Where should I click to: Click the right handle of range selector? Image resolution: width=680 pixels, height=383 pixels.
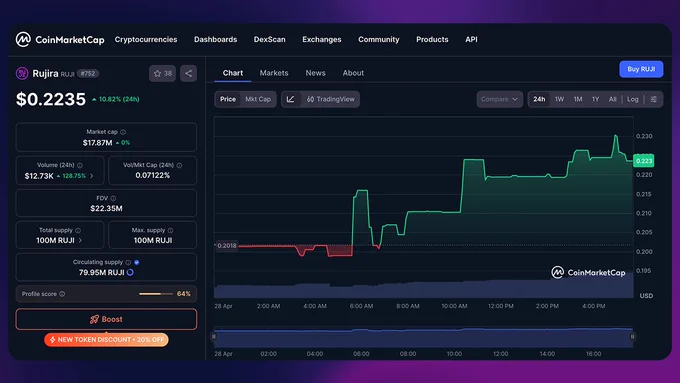[x=632, y=337]
